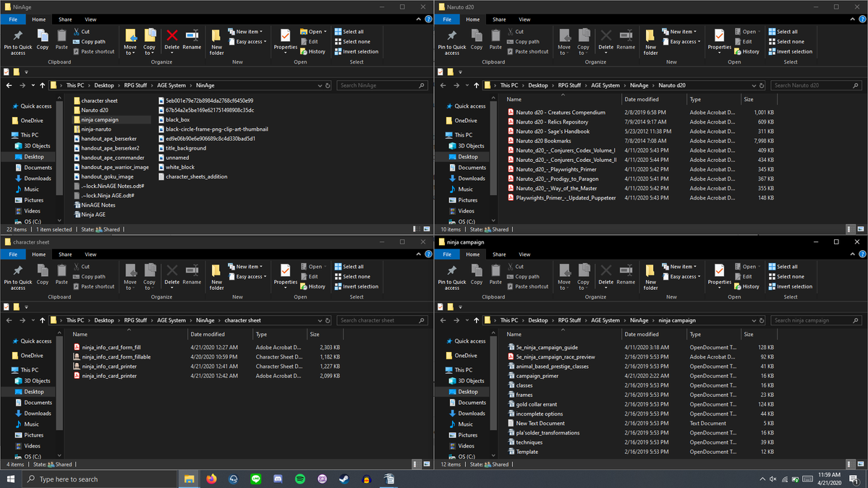The image size is (868, 488).
Task: Show recent locations dropdown in character sheet window
Action: click(x=33, y=320)
